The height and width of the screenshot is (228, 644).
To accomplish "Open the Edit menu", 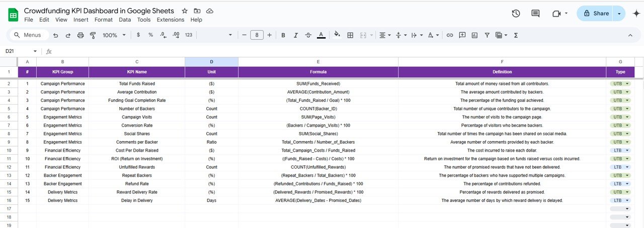I will (44, 20).
